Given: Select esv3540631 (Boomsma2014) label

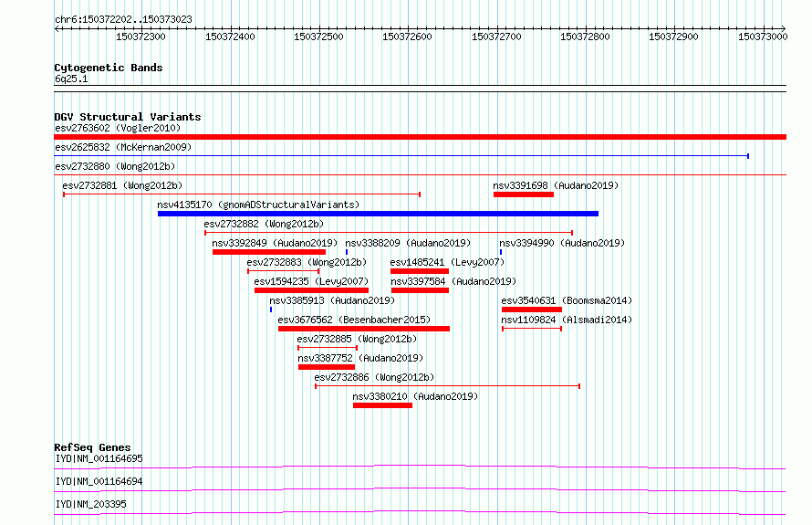Looking at the screenshot, I should [567, 300].
